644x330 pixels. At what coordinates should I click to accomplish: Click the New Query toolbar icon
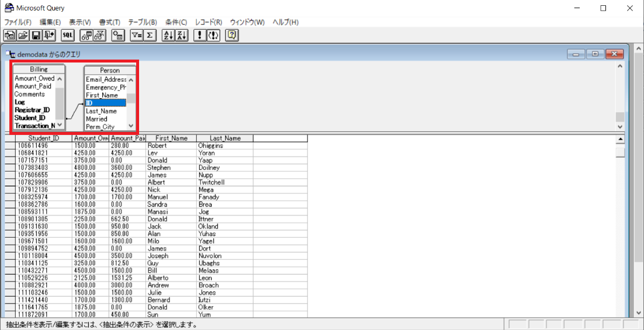pos(10,36)
